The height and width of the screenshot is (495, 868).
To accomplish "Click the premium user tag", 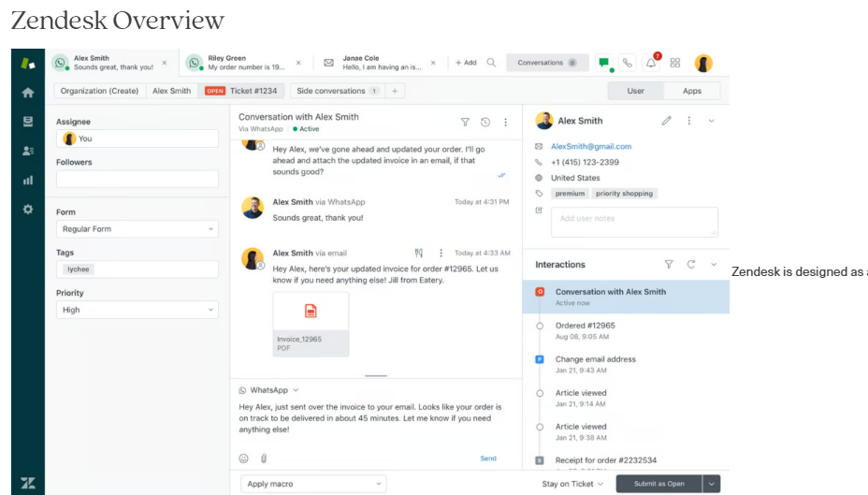I will point(570,194).
